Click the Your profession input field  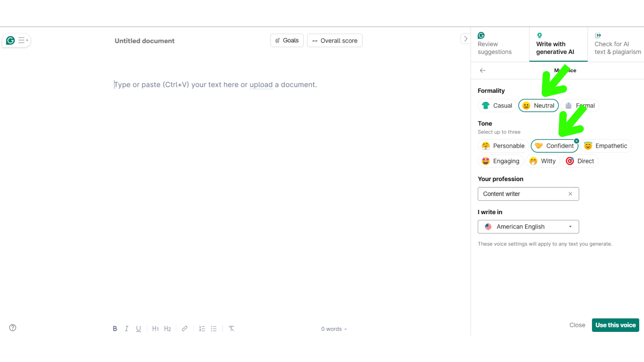coord(528,194)
